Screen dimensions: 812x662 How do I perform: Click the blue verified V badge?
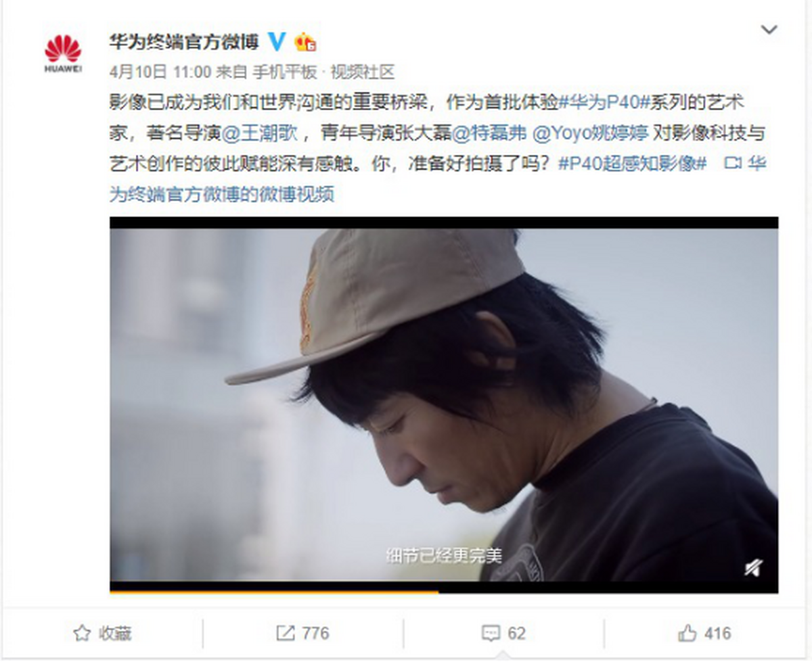coord(277,42)
